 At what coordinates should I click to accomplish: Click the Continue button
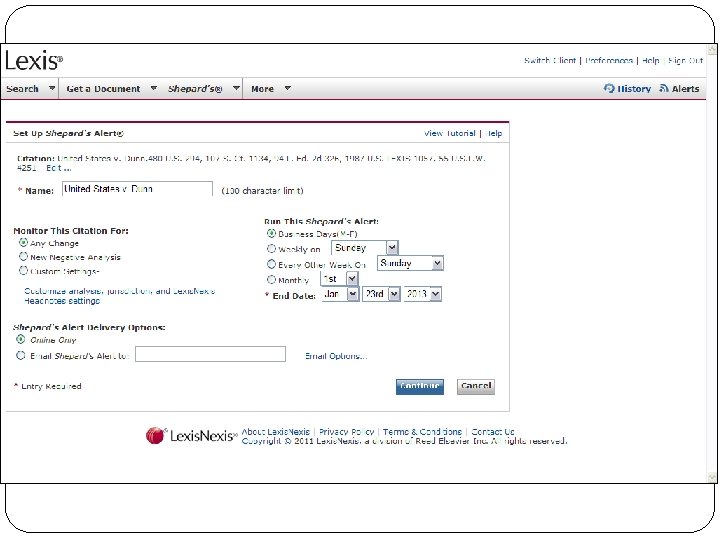pyautogui.click(x=420, y=386)
